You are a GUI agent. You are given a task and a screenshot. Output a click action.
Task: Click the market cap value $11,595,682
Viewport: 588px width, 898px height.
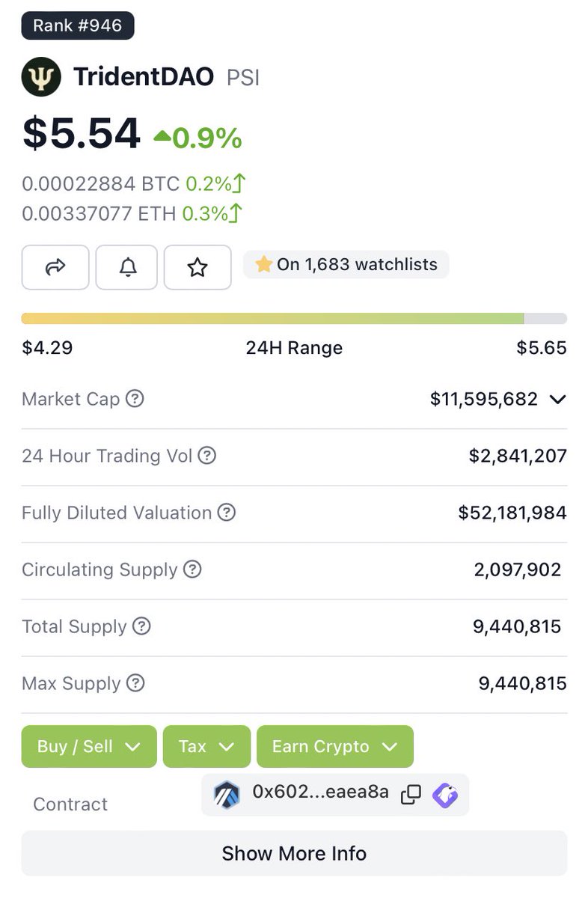[x=484, y=399]
